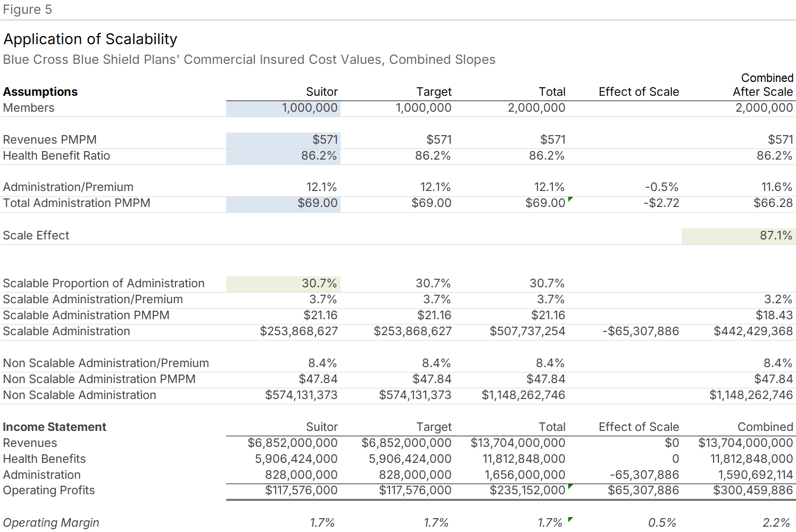The height and width of the screenshot is (532, 796).
Task: Select the Suitor Scalable Proportion 30.7% cell
Action: pos(283,284)
